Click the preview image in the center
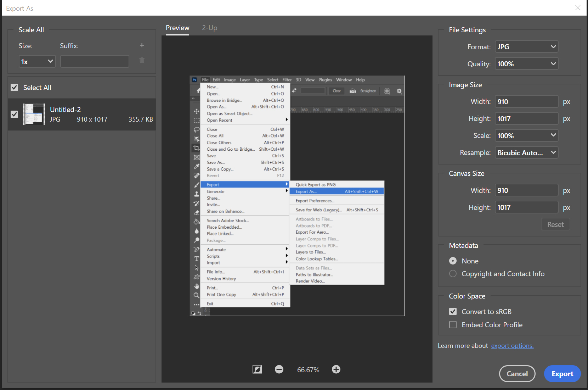Image resolution: width=588 pixels, height=390 pixels. coord(297,196)
